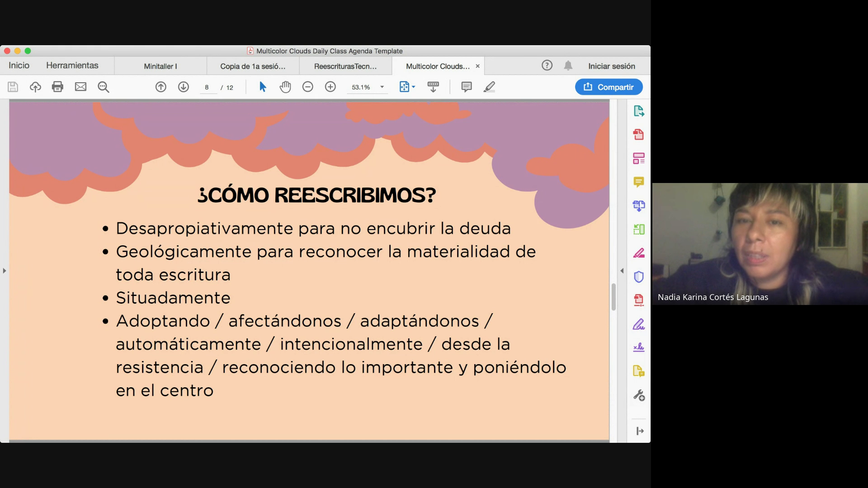Collapse the right tools pane arrow
Screen dimensions: 868x488
tap(622, 271)
